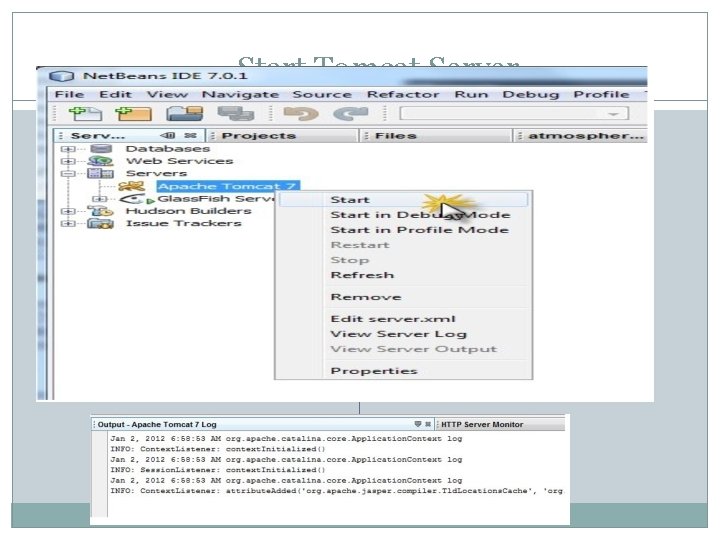Expand the Databases tree node
This screenshot has width=720, height=540.
pyautogui.click(x=68, y=149)
